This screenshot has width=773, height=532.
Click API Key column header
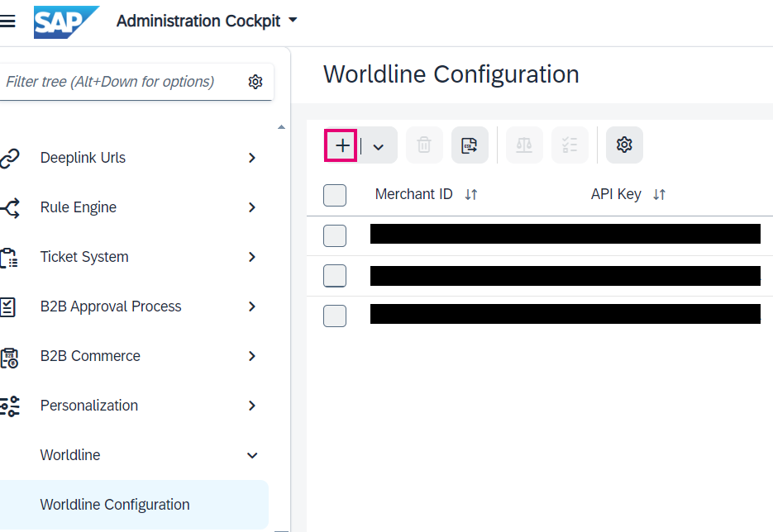point(616,194)
